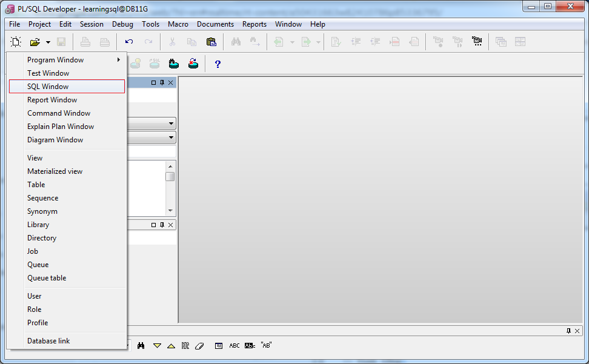Viewport: 589px width, 364px height.
Task: Click the blue question mark Help icon
Action: (x=218, y=64)
